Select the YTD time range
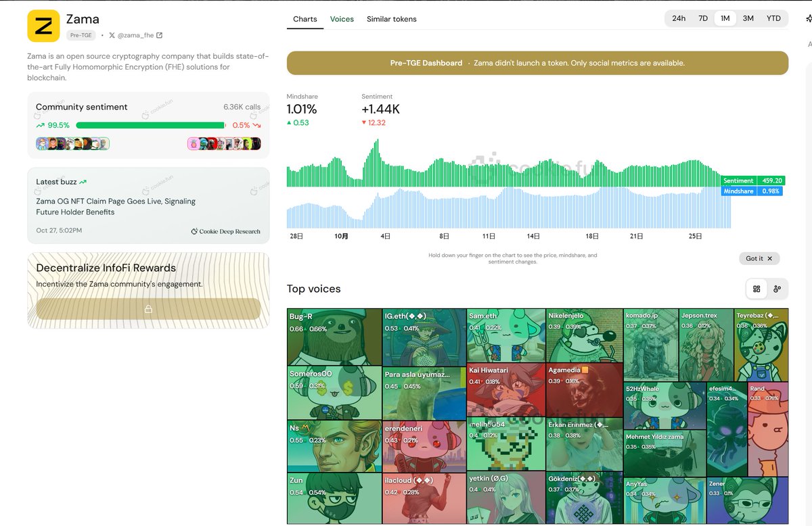 coord(773,18)
